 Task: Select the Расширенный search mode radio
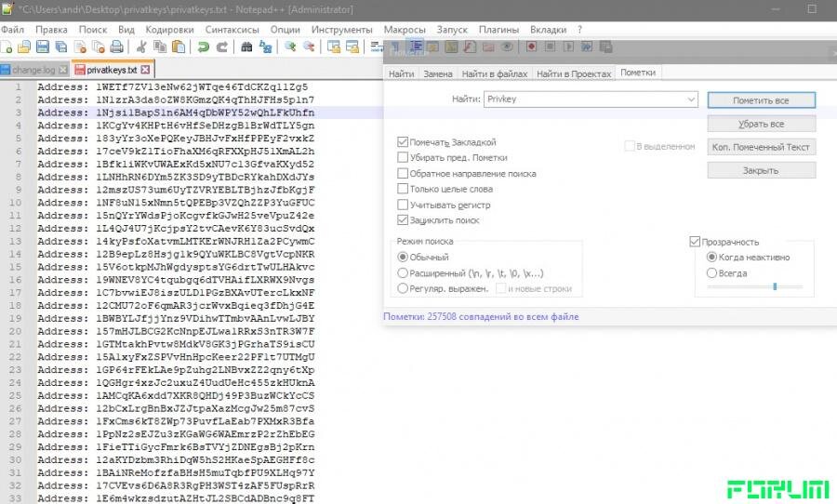pyautogui.click(x=403, y=272)
